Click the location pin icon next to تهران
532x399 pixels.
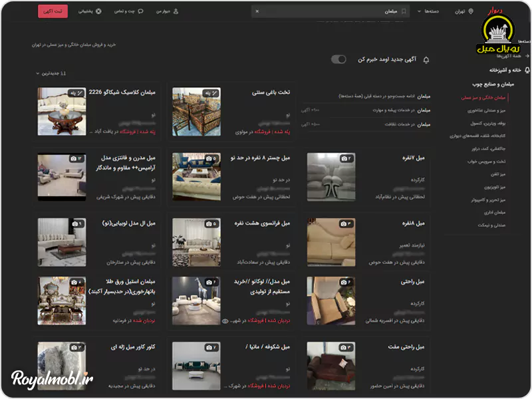point(471,11)
